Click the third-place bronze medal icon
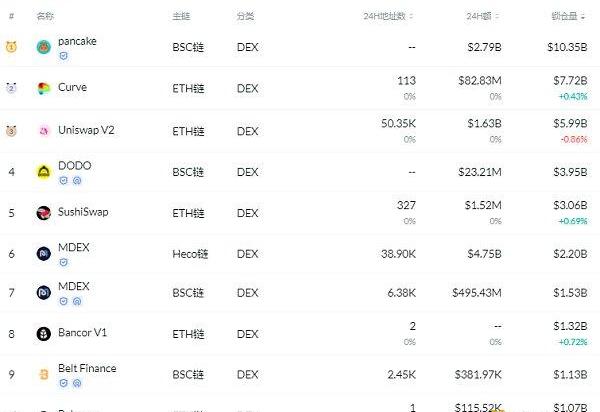This screenshot has width=600, height=412. point(11,131)
